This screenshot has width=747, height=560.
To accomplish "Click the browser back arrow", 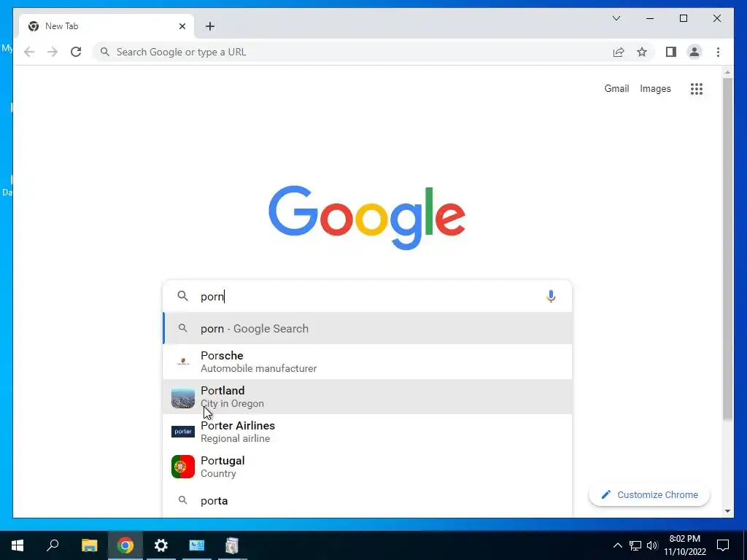I will [x=29, y=52].
